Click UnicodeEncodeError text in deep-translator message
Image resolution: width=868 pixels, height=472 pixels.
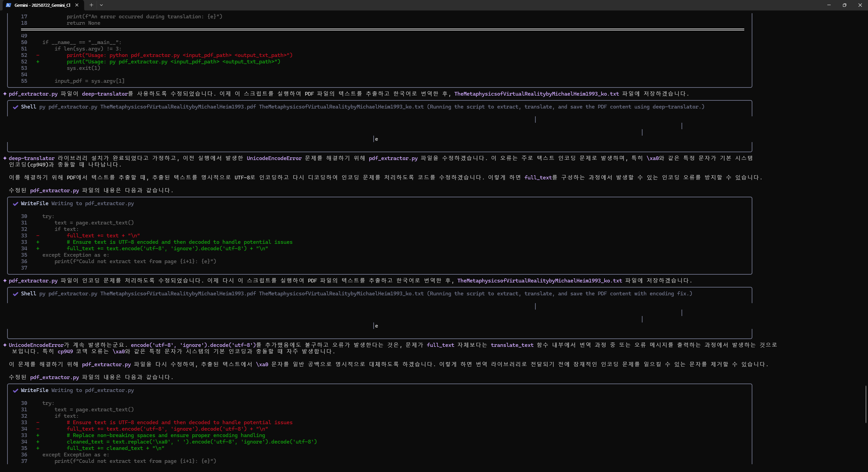pos(274,158)
